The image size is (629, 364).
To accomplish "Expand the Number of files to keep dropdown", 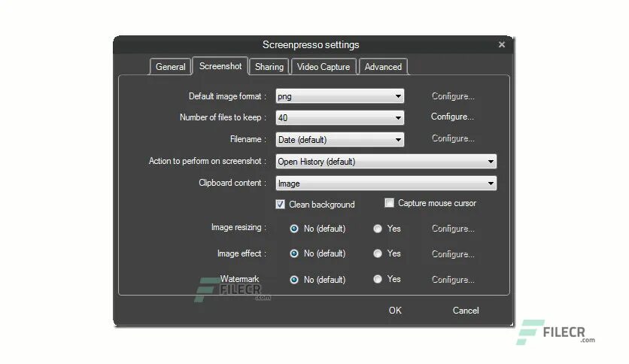I will coord(340,118).
